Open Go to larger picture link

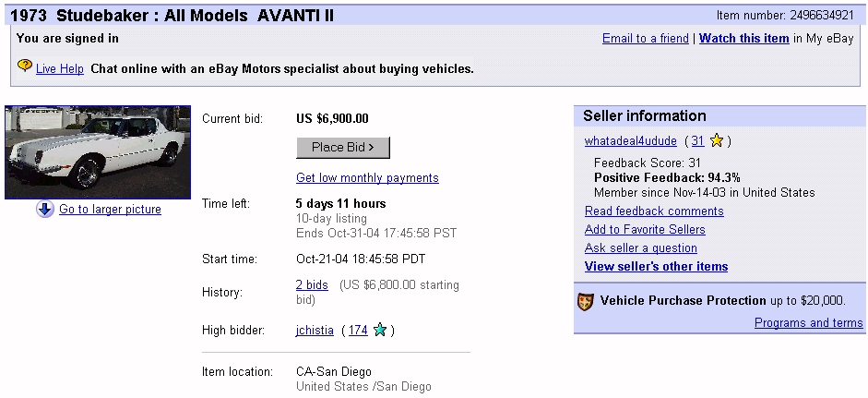pyautogui.click(x=110, y=210)
